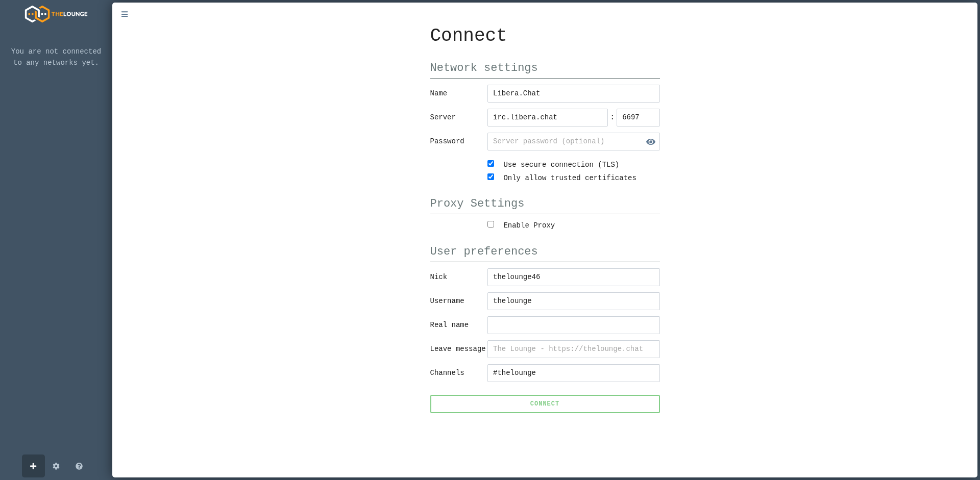Screen dimensions: 980x480
Task: Click the green CONNECT button
Action: pyautogui.click(x=545, y=404)
